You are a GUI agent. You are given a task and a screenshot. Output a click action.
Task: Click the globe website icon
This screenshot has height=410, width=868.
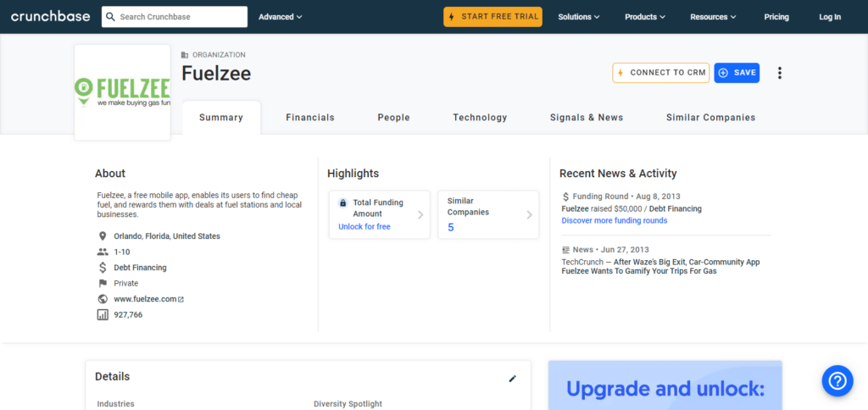coord(103,299)
